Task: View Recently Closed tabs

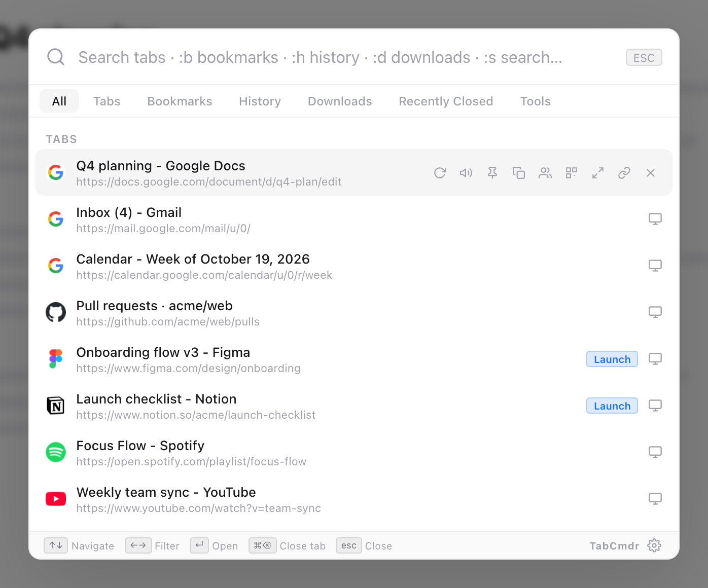Action: pos(446,101)
